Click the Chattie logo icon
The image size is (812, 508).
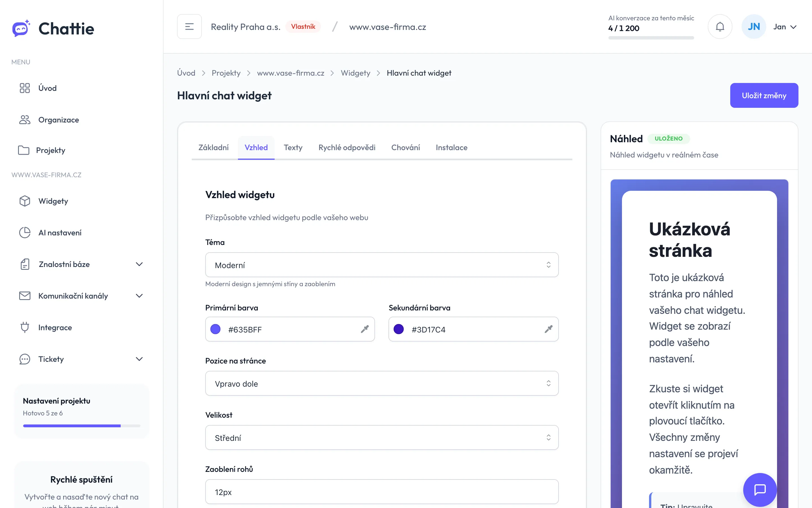point(21,29)
